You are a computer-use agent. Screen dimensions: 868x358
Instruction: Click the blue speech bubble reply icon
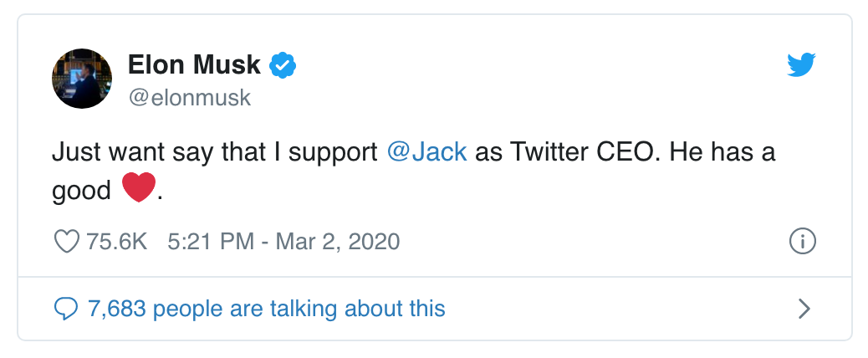pos(66,309)
